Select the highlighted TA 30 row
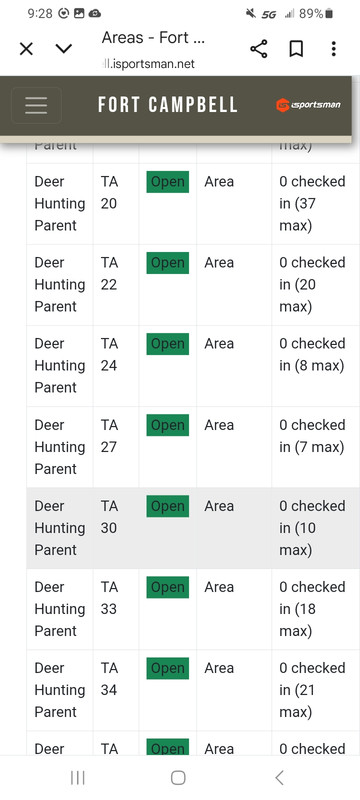Screen dimensions: 360x800 [x=193, y=528]
